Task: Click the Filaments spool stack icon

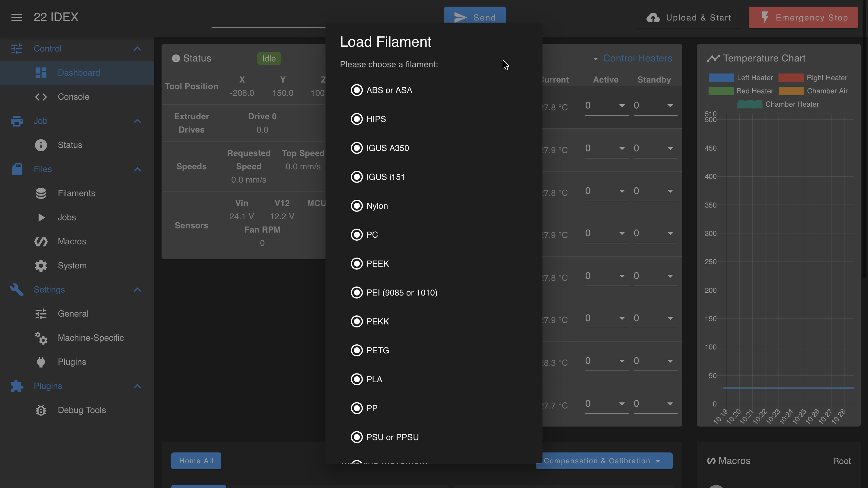Action: click(41, 193)
